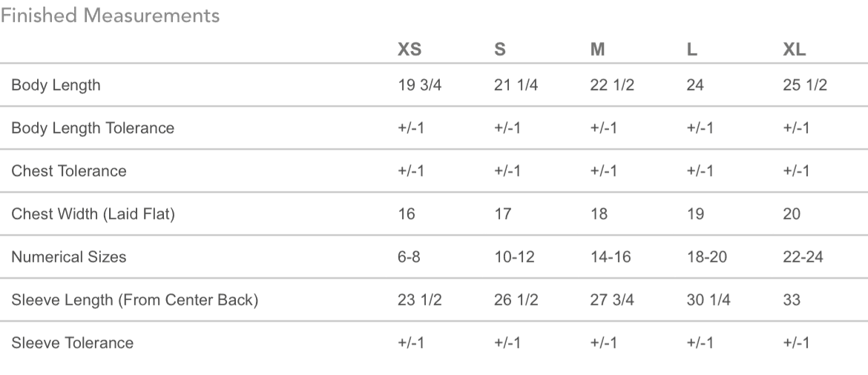Click the XL sleeve length value 33

click(792, 300)
